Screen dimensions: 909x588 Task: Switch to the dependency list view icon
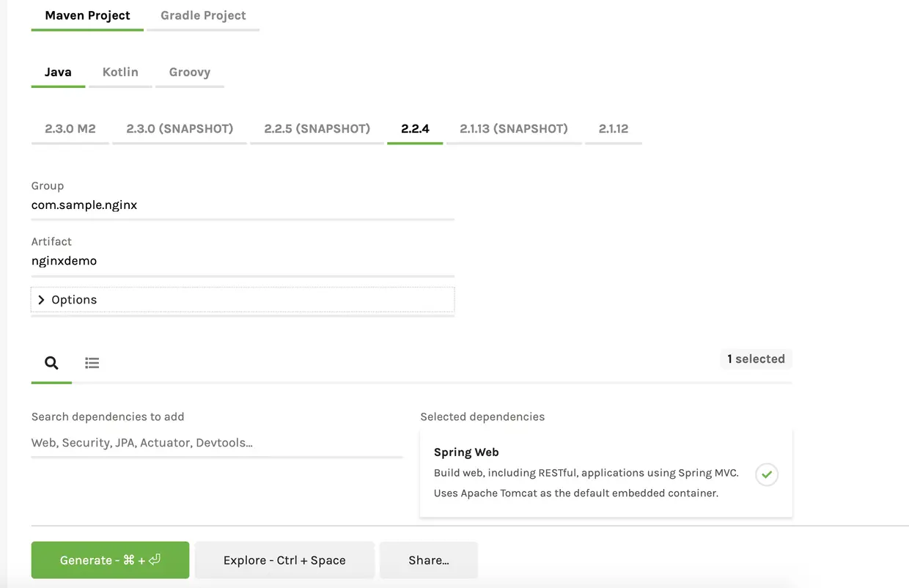coord(92,363)
